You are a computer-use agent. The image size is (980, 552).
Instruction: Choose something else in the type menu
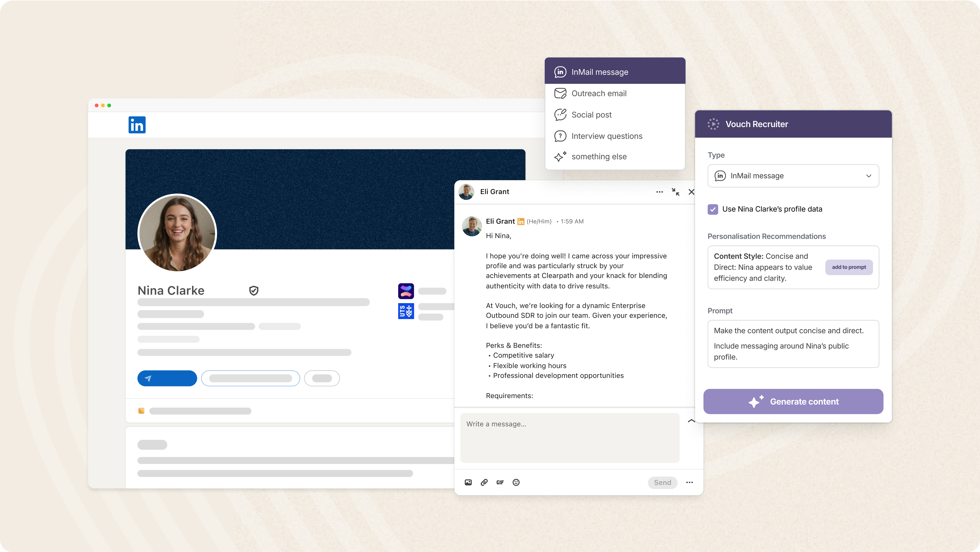coord(615,156)
